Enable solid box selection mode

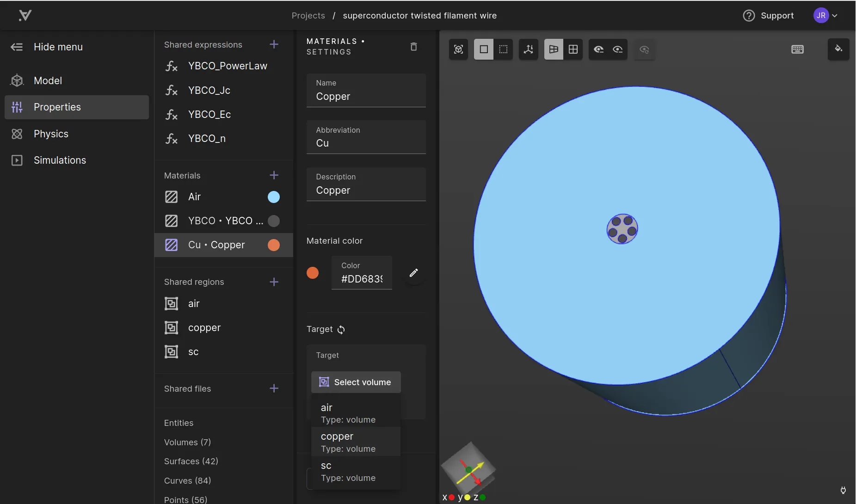coord(484,49)
